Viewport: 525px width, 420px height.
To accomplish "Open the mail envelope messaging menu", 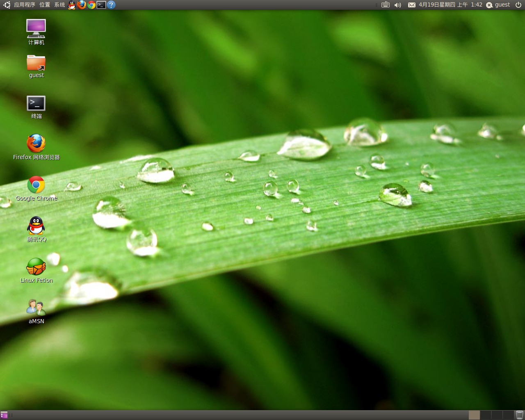I will click(412, 5).
